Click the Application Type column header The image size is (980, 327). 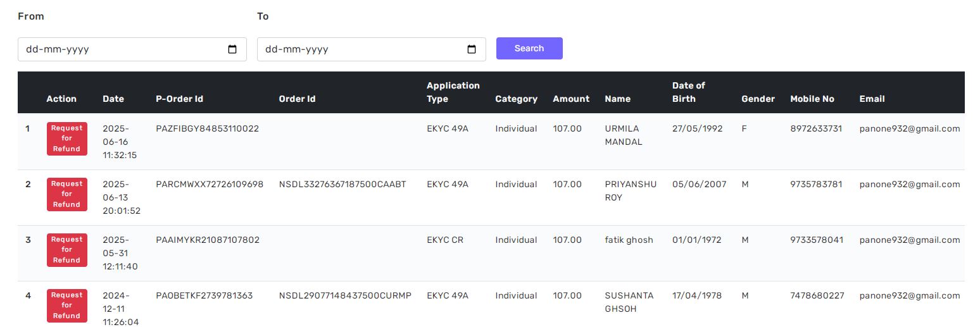(x=453, y=92)
